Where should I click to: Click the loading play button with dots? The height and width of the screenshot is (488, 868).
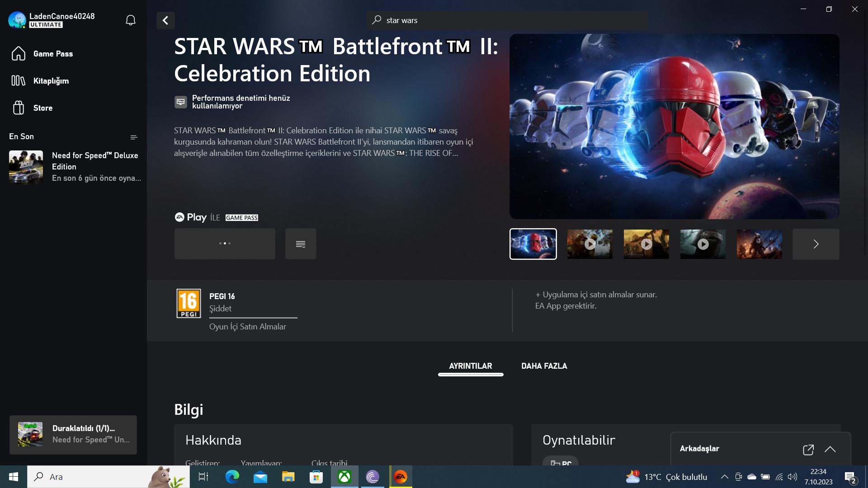point(224,244)
